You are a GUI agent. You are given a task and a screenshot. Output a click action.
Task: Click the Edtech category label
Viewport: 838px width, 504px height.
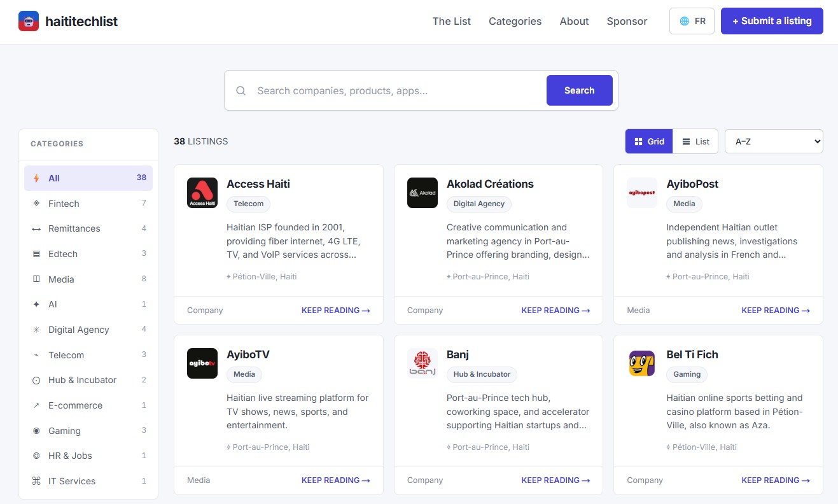click(63, 254)
